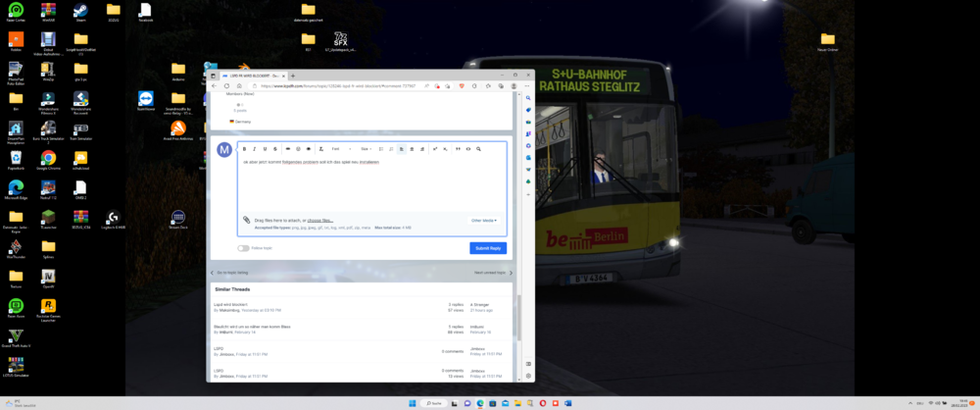Insert a numbered list in the editor
980x410 pixels.
pos(391,149)
